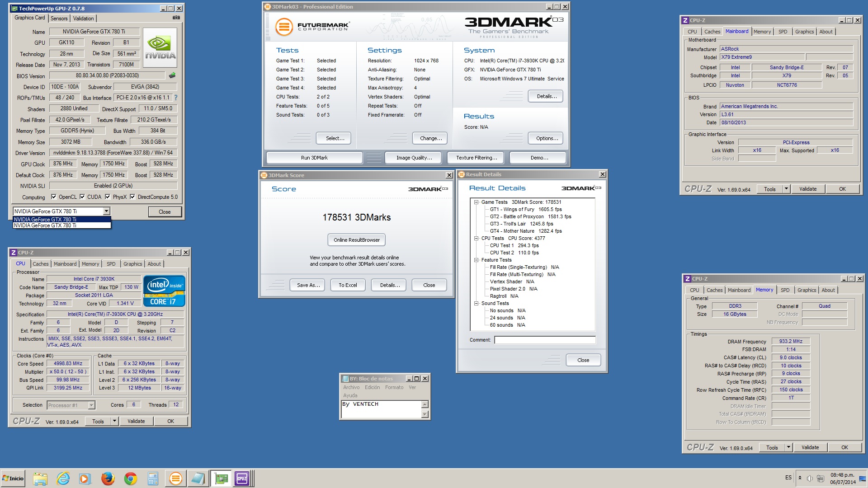
Task: Toggle the OpenCL checkbox in GPU-Z
Action: click(54, 197)
